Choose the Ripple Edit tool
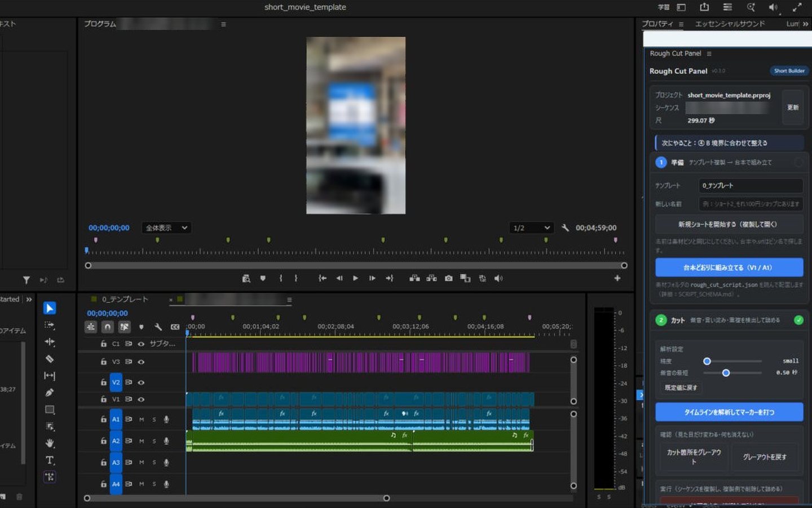The width and height of the screenshot is (812, 508). (50, 342)
